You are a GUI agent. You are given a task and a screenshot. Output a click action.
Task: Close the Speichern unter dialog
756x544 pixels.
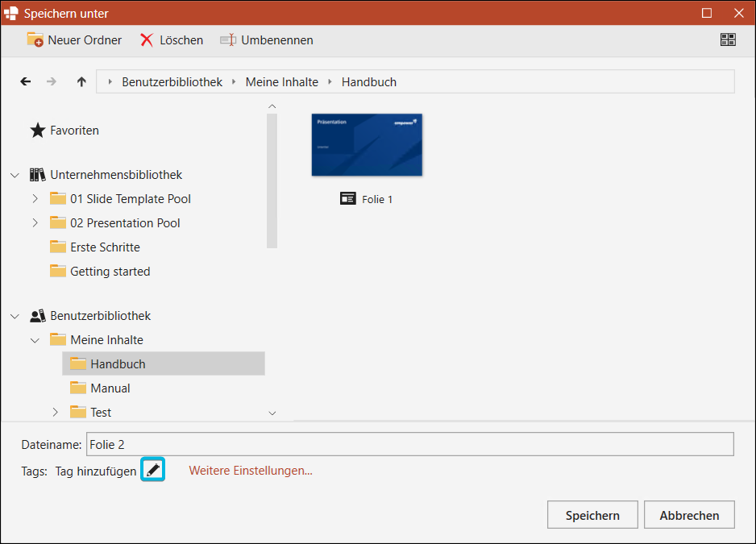[x=738, y=13]
